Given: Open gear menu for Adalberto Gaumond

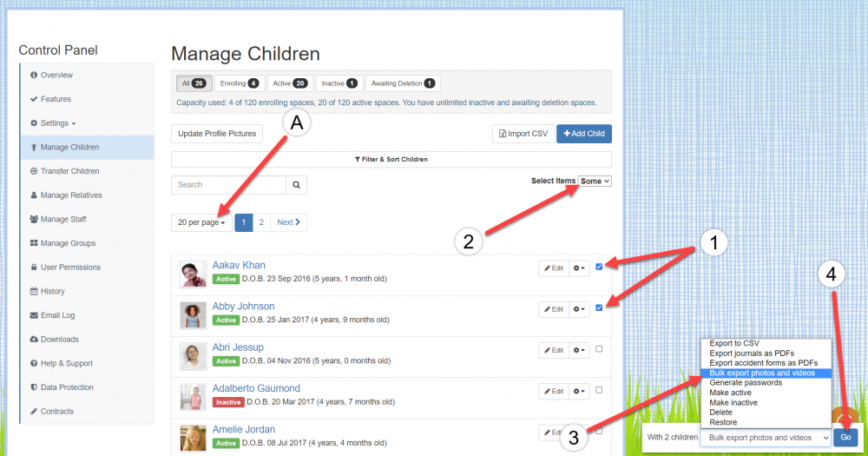Looking at the screenshot, I should pyautogui.click(x=579, y=391).
